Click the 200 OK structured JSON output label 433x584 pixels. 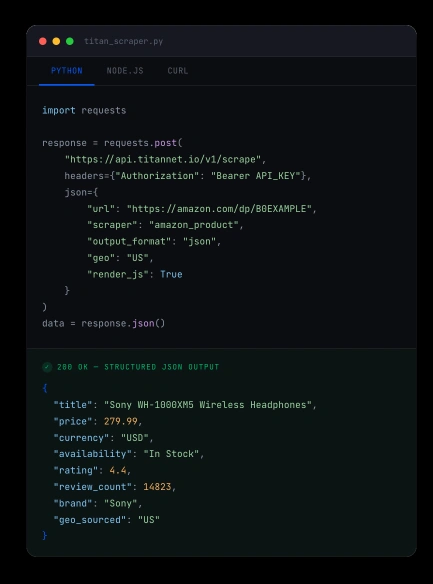(138, 367)
